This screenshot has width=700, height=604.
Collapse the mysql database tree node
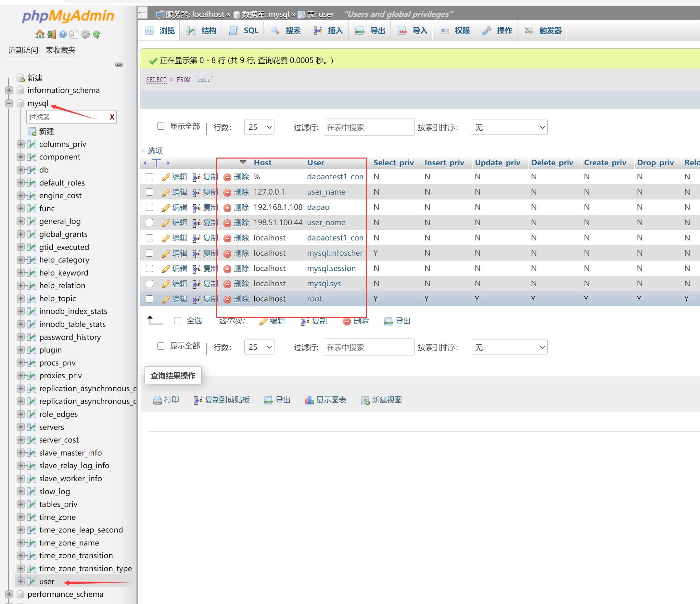point(9,103)
